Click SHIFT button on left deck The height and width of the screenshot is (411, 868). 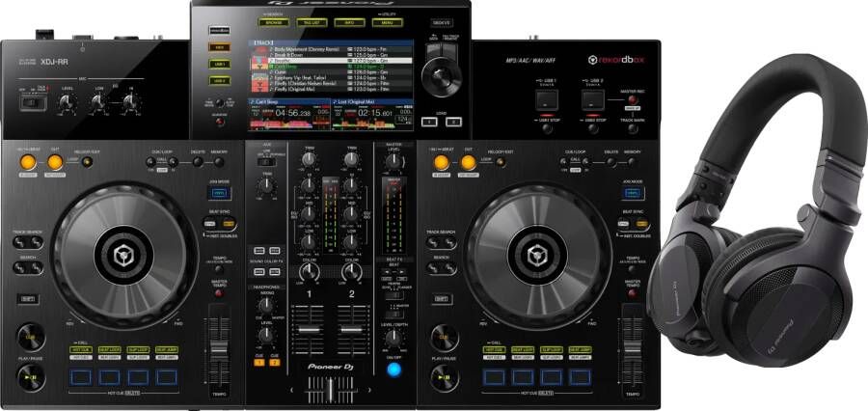(27, 299)
